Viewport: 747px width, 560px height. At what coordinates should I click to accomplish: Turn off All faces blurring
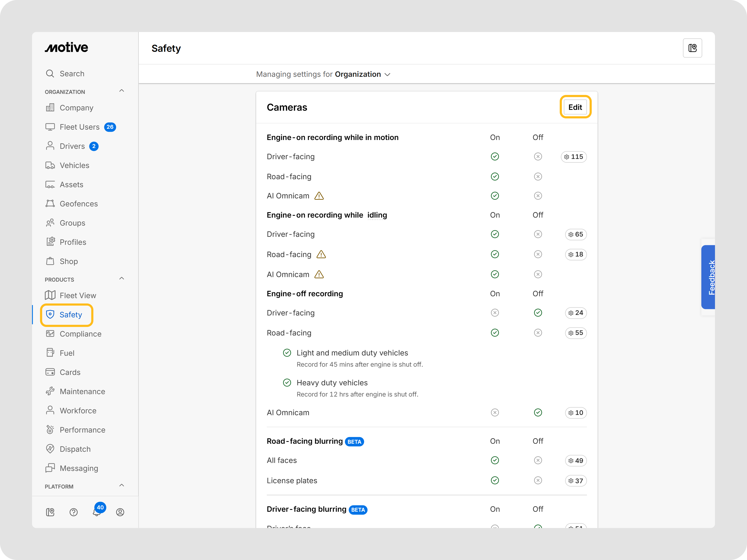pos(538,461)
